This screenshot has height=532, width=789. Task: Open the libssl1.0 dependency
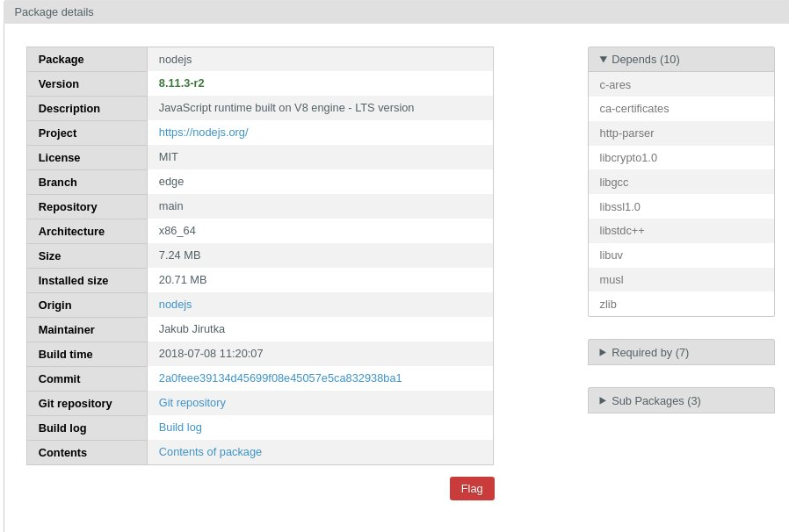619,207
